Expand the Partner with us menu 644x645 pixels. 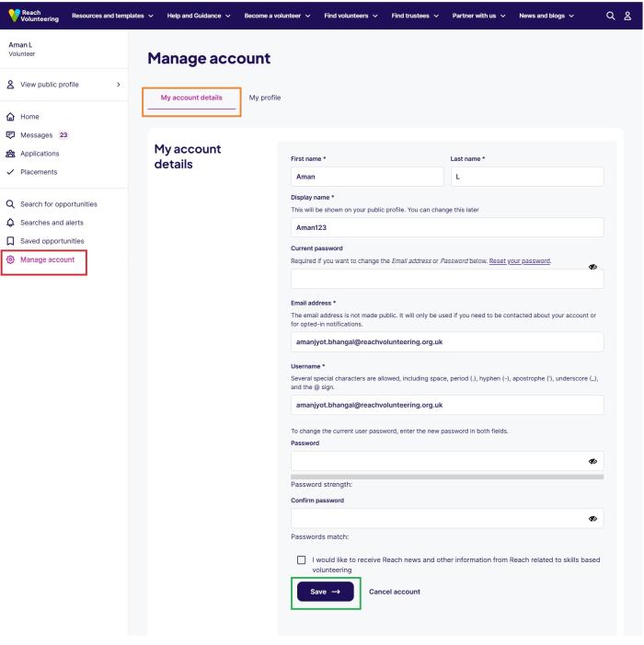point(478,16)
